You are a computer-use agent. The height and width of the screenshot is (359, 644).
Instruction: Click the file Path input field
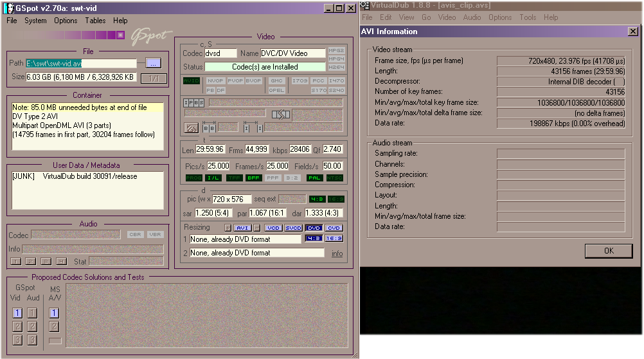[x=82, y=63]
